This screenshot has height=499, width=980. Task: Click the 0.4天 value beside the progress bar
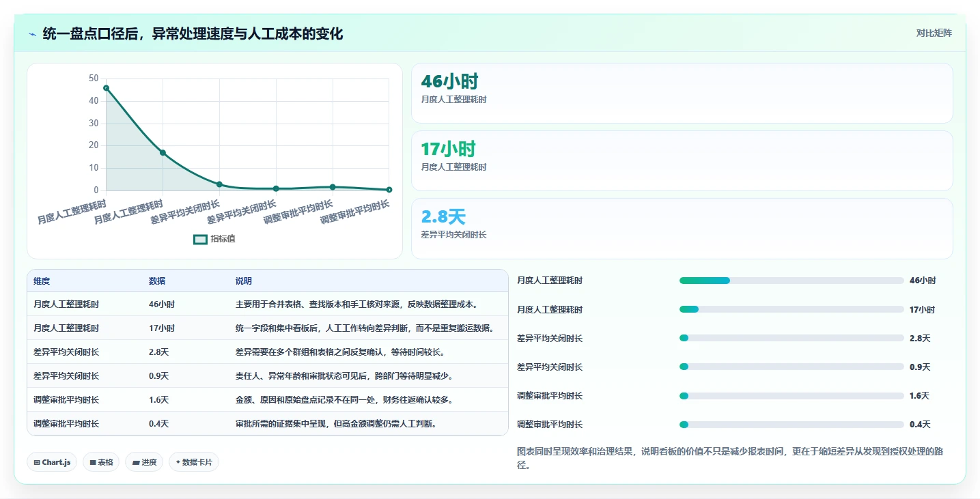(x=920, y=425)
